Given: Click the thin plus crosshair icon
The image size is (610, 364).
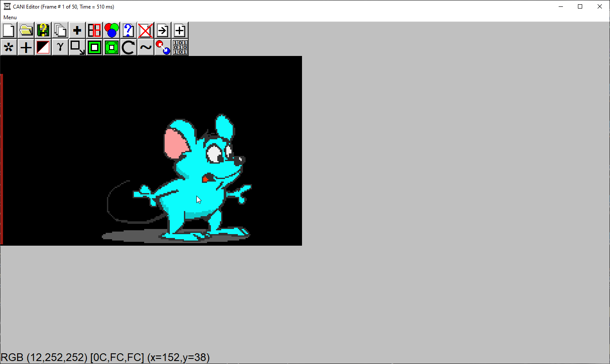Looking at the screenshot, I should pyautogui.click(x=26, y=47).
